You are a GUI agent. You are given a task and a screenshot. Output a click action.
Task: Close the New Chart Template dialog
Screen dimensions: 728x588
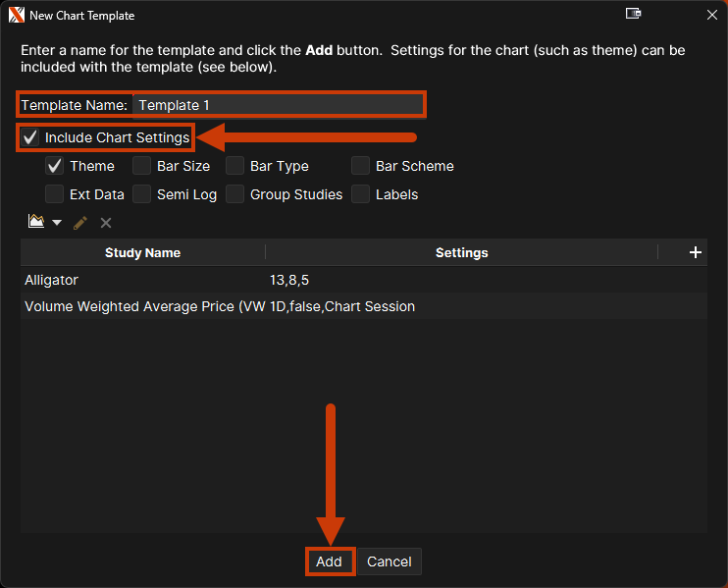(711, 15)
